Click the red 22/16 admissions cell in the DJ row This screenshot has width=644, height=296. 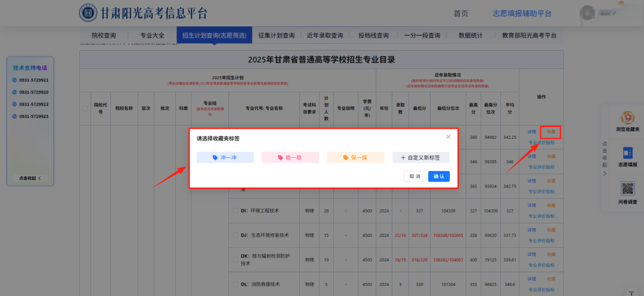400,235
